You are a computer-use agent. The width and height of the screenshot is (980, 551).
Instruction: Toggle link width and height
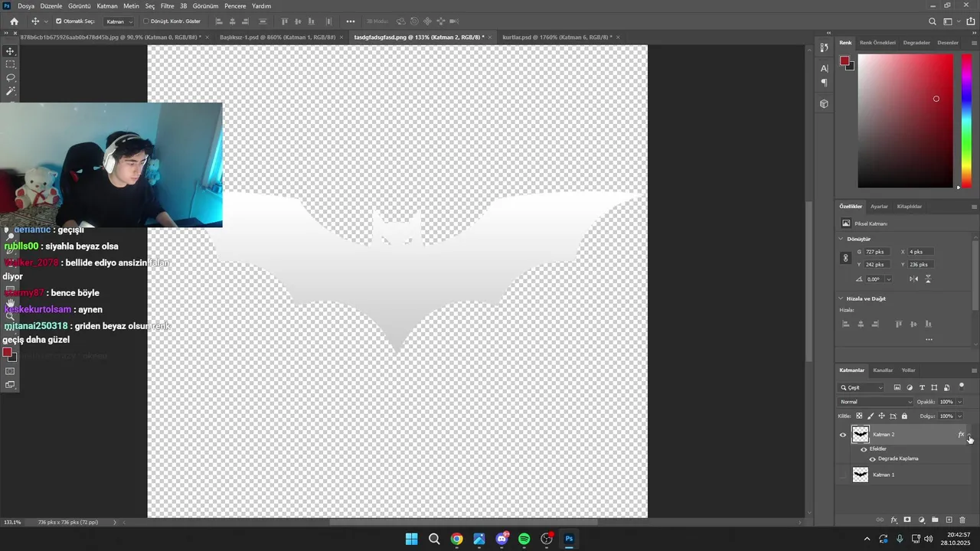point(846,259)
